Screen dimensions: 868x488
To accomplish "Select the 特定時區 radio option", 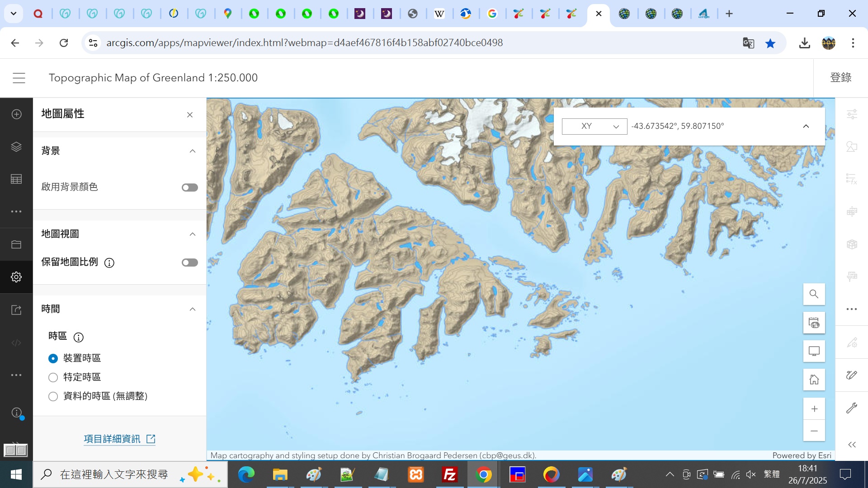I will tap(53, 377).
